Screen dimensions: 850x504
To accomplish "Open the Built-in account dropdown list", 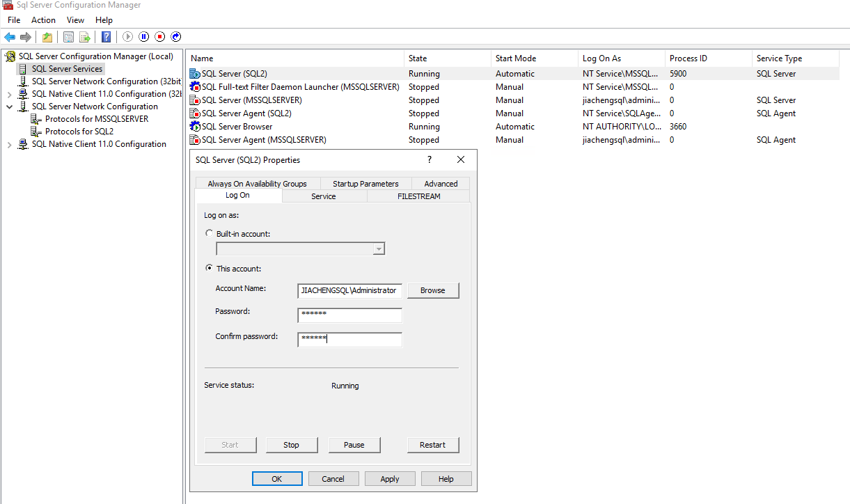I will point(379,249).
